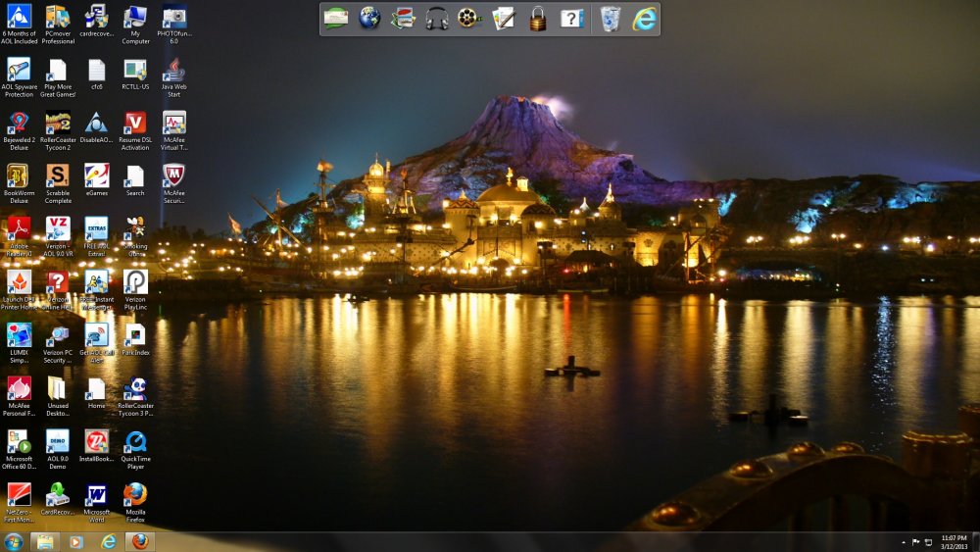Open the headphones music icon in the dock
980x552 pixels.
pyautogui.click(x=437, y=19)
